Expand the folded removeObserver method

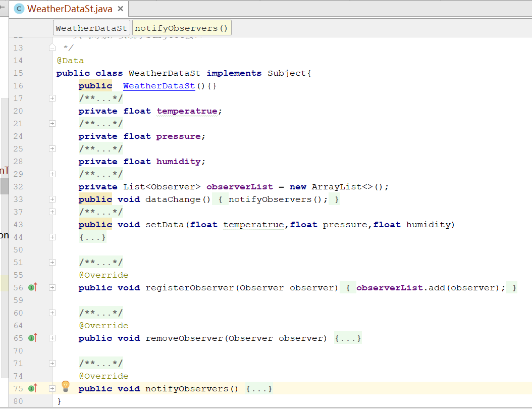[x=52, y=338]
